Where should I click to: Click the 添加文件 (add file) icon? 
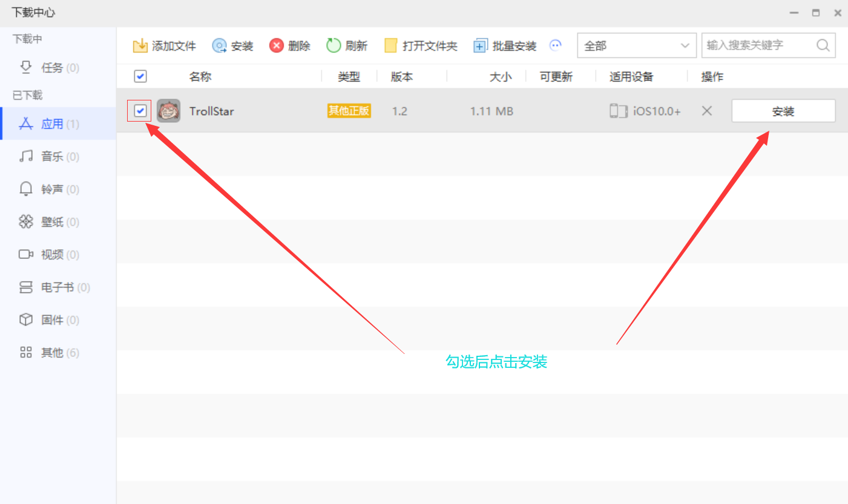pos(140,46)
